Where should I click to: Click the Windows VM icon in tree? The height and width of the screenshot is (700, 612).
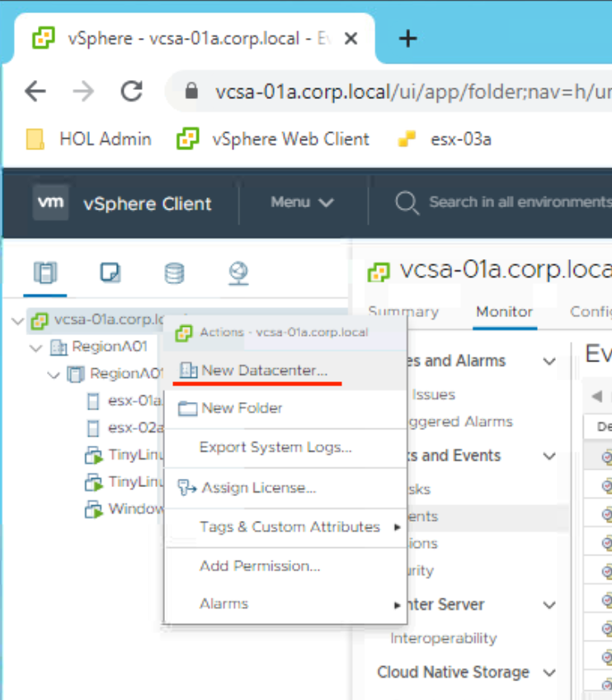coord(94,509)
